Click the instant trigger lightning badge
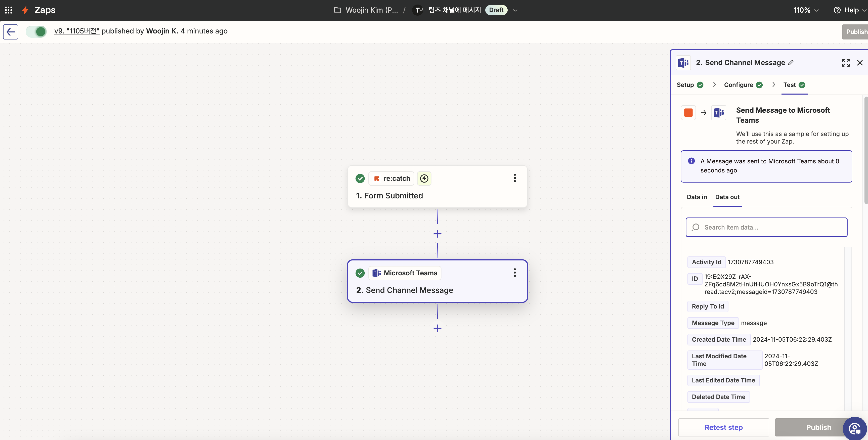This screenshot has width=868, height=440. tap(424, 178)
